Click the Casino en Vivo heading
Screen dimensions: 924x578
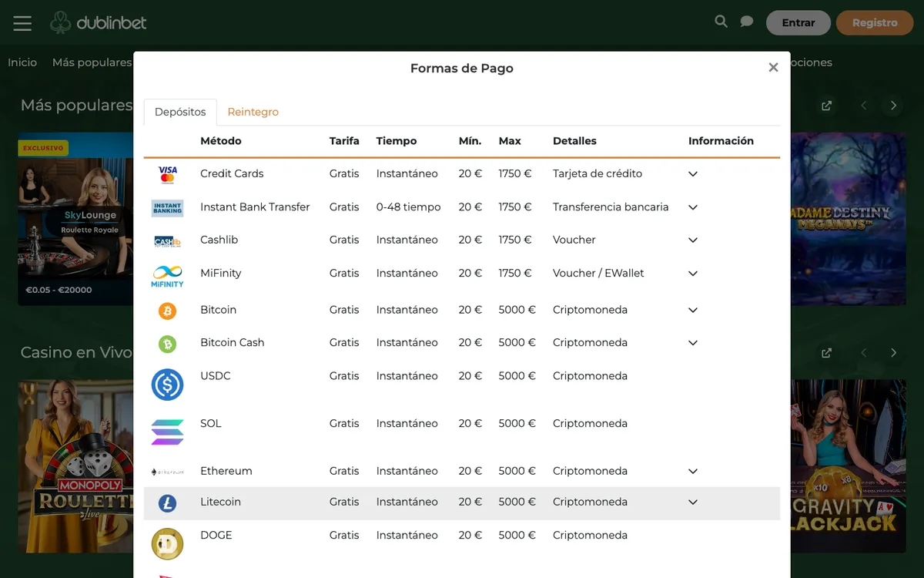click(x=76, y=353)
